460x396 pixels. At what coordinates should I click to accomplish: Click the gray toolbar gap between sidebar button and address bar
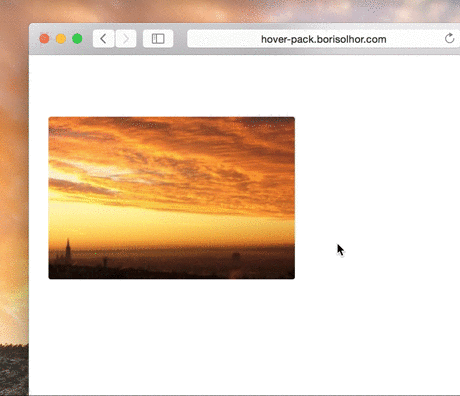point(180,39)
